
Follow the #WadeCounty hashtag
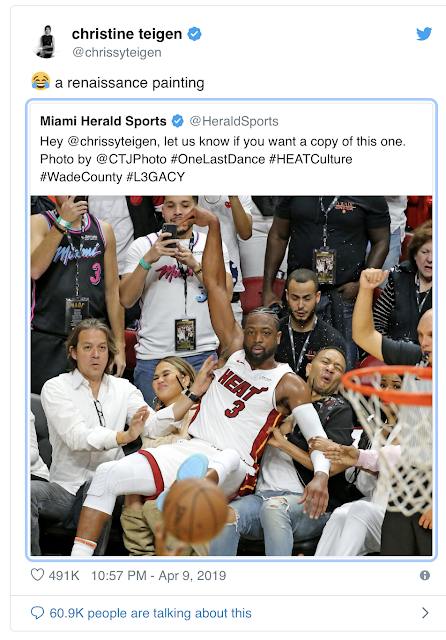tap(81, 177)
